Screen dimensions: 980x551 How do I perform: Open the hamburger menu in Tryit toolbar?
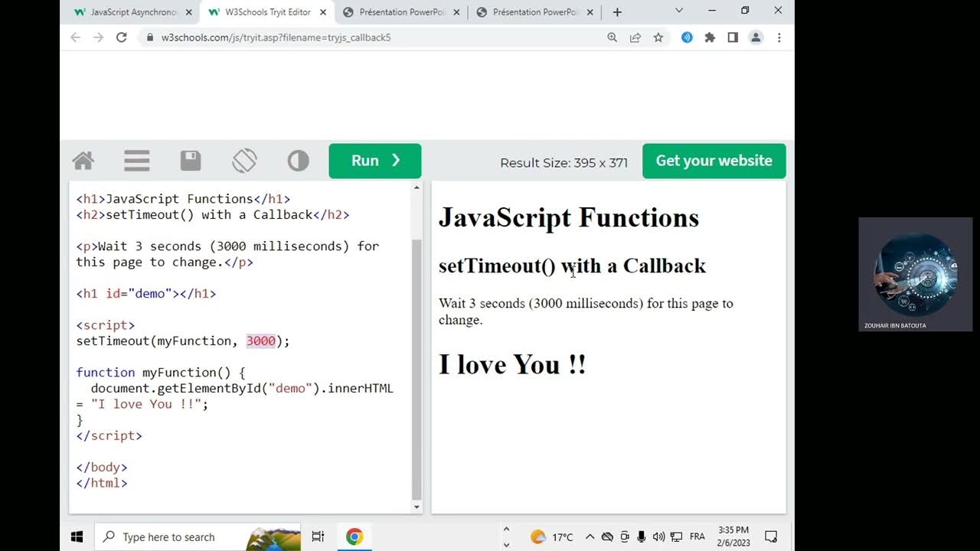(137, 161)
